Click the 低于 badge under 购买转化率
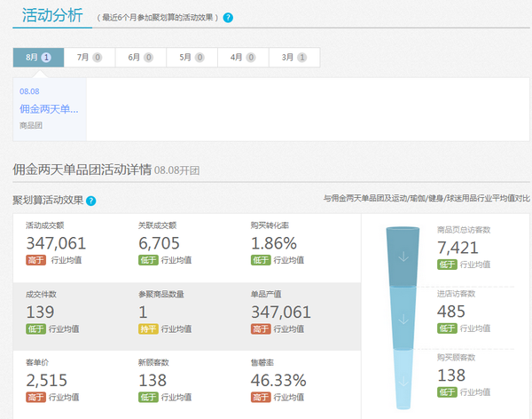The width and height of the screenshot is (532, 419). click(261, 260)
